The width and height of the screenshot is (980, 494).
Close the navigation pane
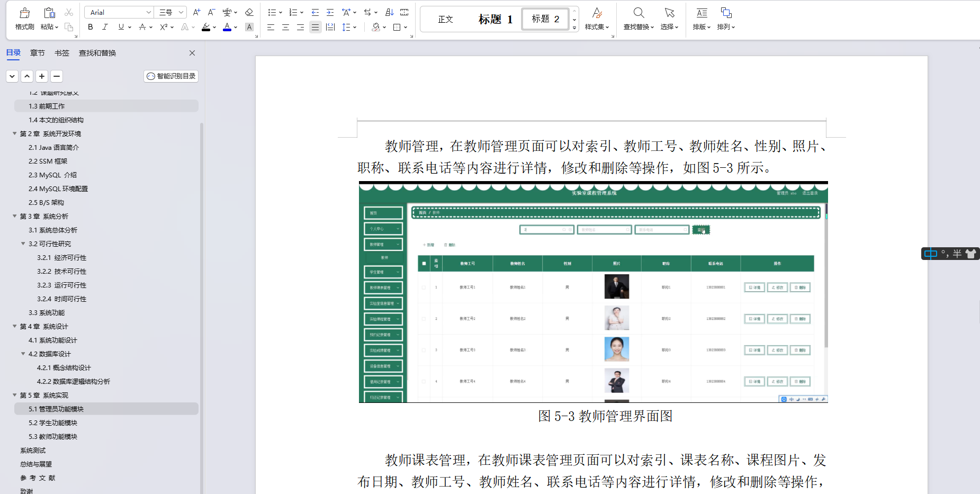click(x=192, y=53)
